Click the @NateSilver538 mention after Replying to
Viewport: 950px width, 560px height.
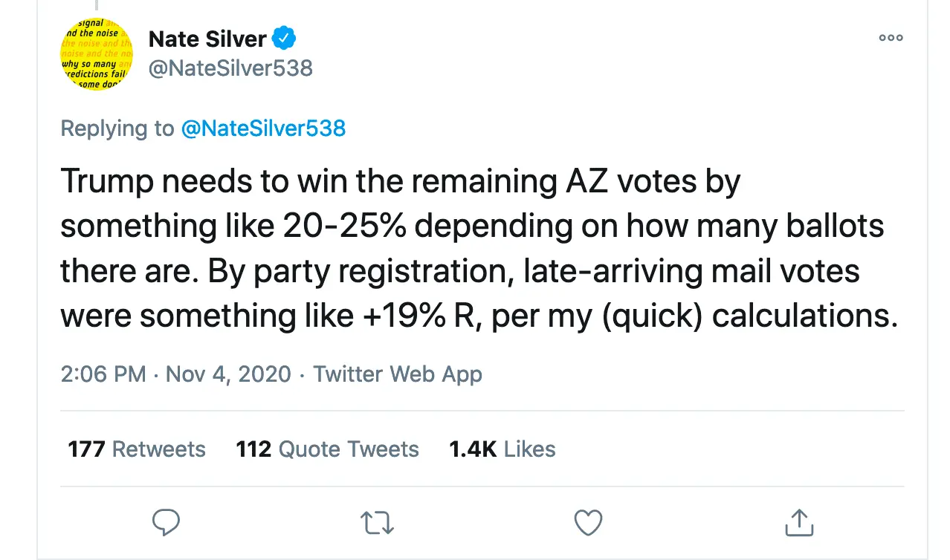[263, 128]
